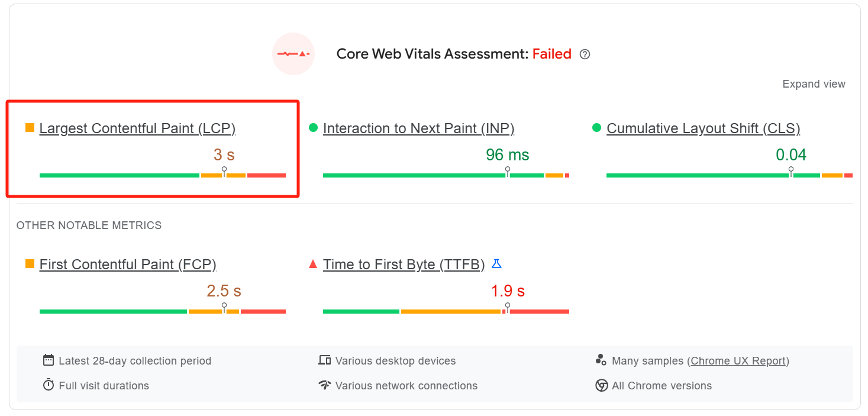Click the Core Web Vitals failed status icon
Screen dimensions: 868x416
(293, 54)
